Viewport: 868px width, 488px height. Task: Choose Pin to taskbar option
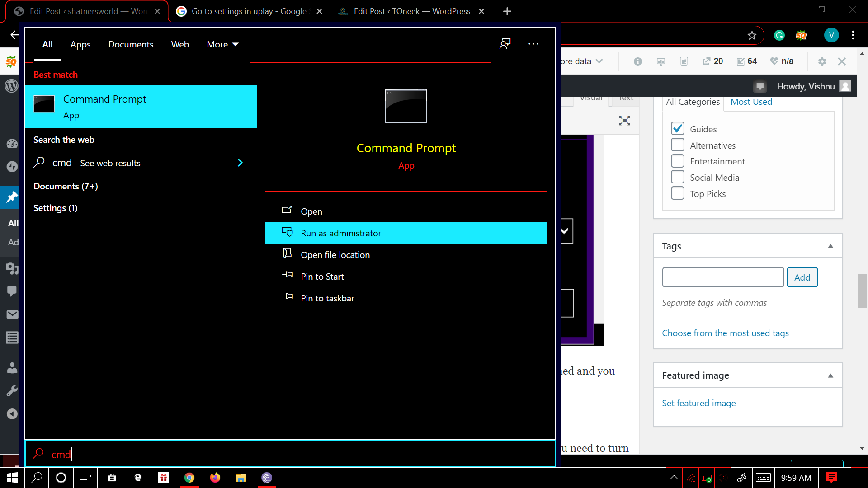406,298
